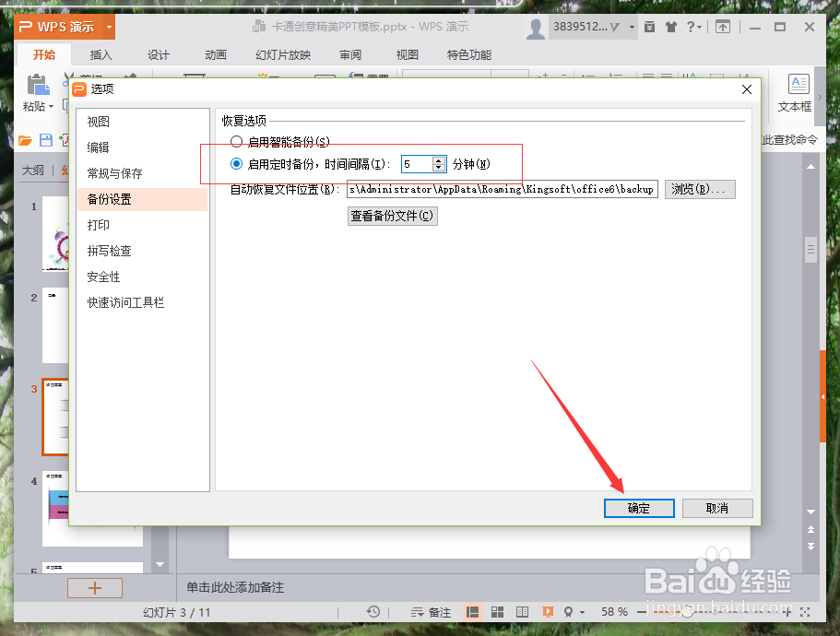
Task: Click the 备注 notes icon in status bar
Action: tap(430, 611)
